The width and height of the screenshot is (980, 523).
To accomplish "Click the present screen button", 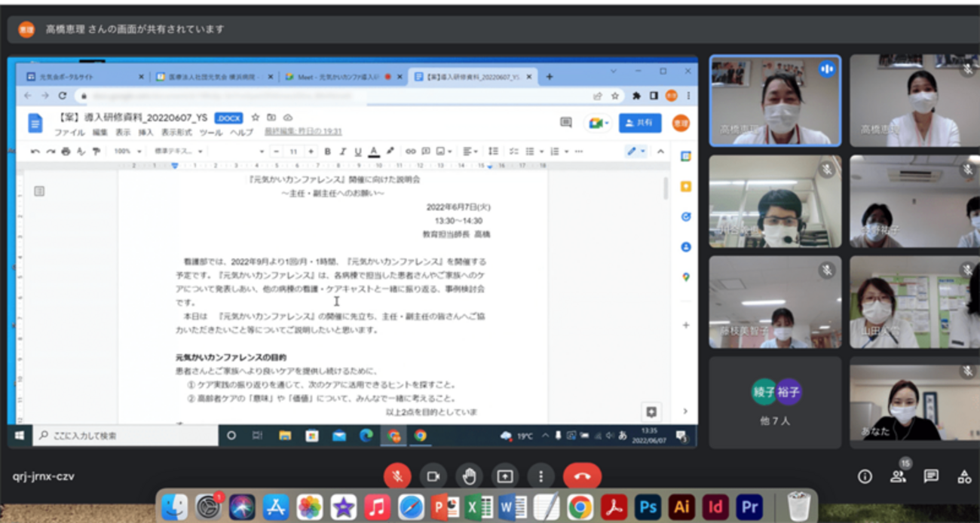I will (x=504, y=476).
